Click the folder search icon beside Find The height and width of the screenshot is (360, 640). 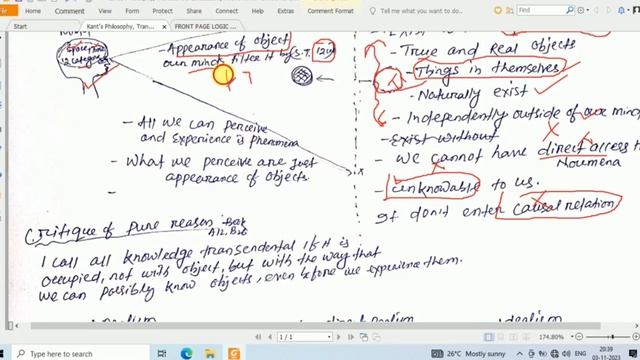point(509,11)
